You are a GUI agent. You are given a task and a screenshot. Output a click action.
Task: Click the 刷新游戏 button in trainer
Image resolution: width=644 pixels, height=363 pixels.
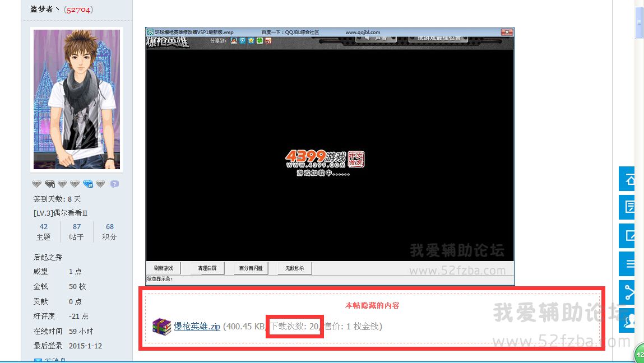[x=164, y=268]
